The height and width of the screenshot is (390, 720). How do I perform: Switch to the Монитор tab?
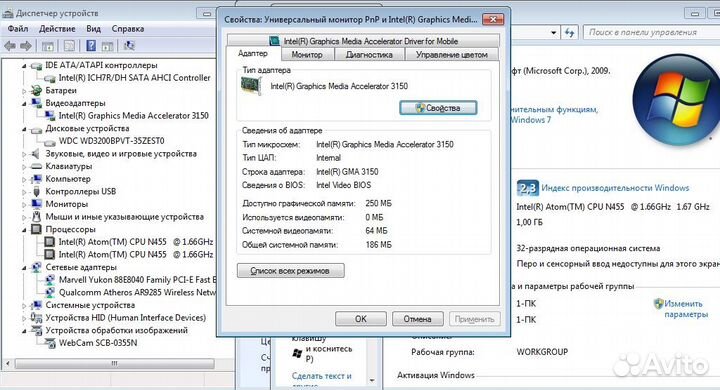(307, 54)
